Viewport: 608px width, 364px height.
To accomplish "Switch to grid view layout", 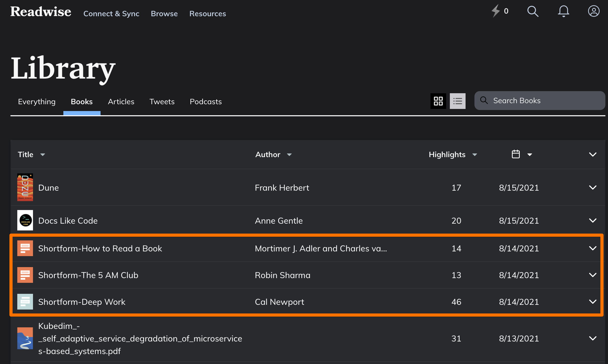I will tap(438, 101).
